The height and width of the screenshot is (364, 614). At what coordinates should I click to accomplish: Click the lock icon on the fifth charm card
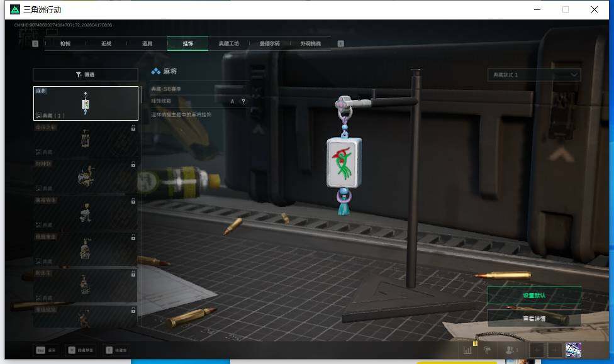coord(133,237)
